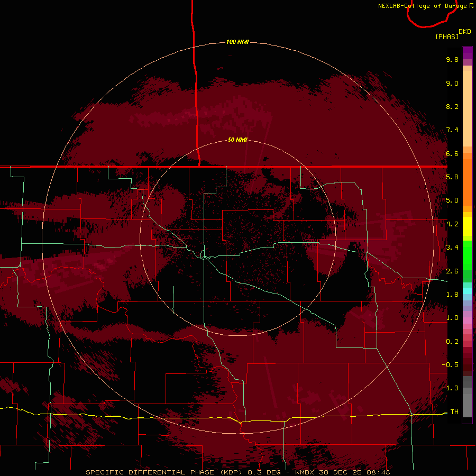Click the 50 NMI range ring label

click(x=237, y=140)
